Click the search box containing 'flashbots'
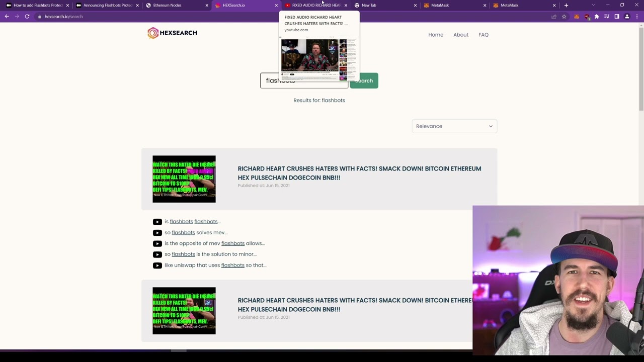The height and width of the screenshot is (362, 644). 304,81
